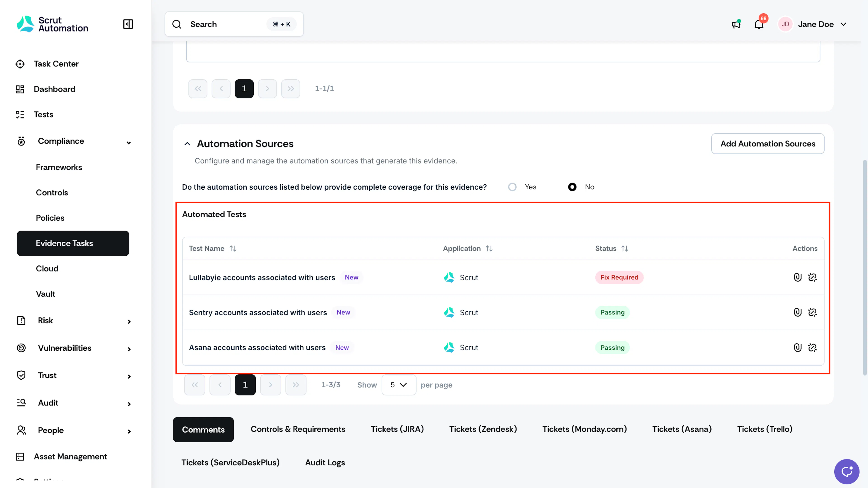The image size is (868, 488).
Task: Select Yes for complete coverage
Action: [512, 187]
